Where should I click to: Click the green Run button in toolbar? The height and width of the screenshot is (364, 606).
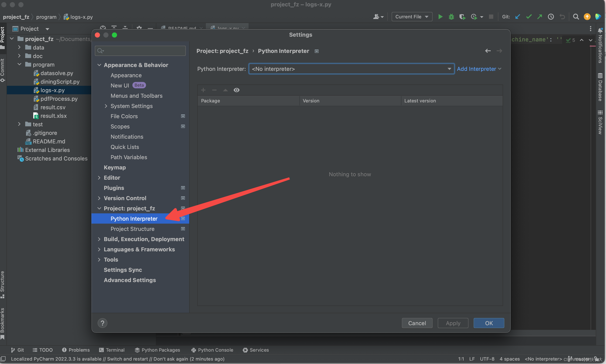[x=440, y=17]
